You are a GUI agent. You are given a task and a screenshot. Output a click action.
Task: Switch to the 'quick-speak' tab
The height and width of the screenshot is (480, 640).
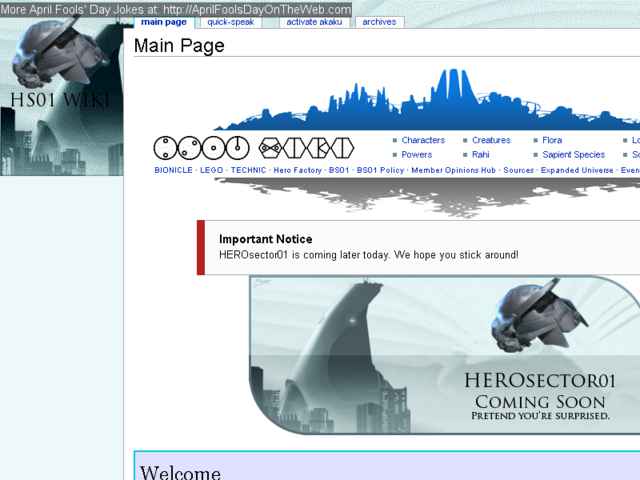(231, 22)
